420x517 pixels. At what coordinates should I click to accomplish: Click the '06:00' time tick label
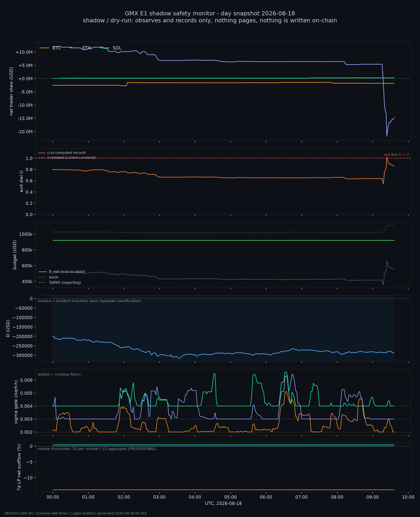pos(266,497)
